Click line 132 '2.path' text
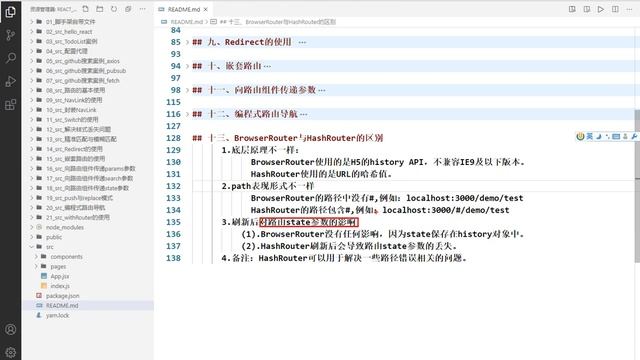This screenshot has height=360, width=640. point(267,186)
